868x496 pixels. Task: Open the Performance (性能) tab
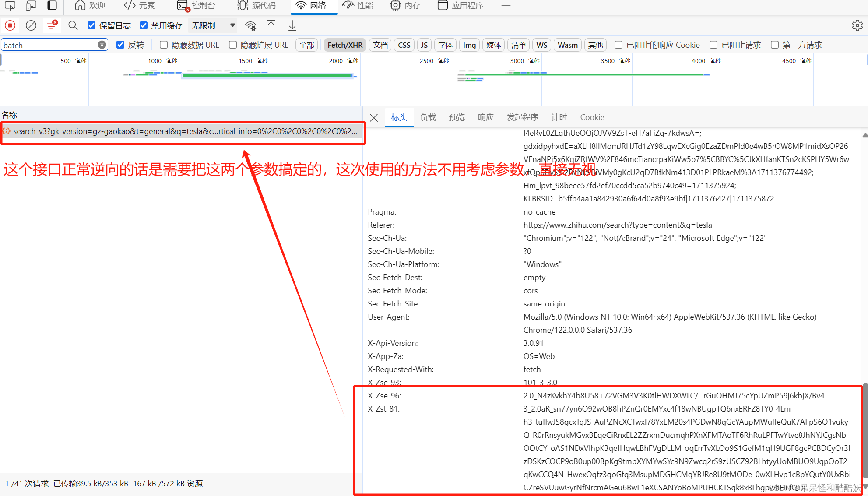coord(358,5)
